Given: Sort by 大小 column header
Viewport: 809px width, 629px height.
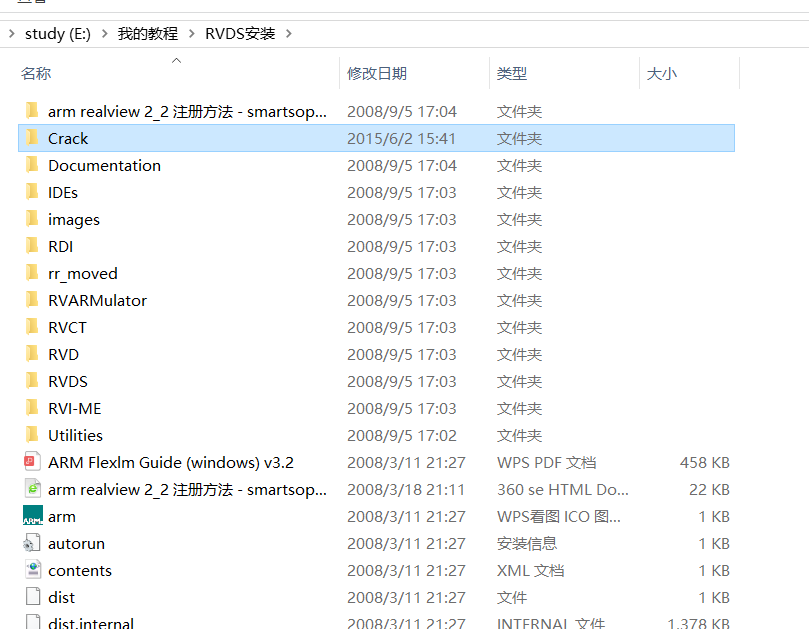Looking at the screenshot, I should pyautogui.click(x=662, y=73).
